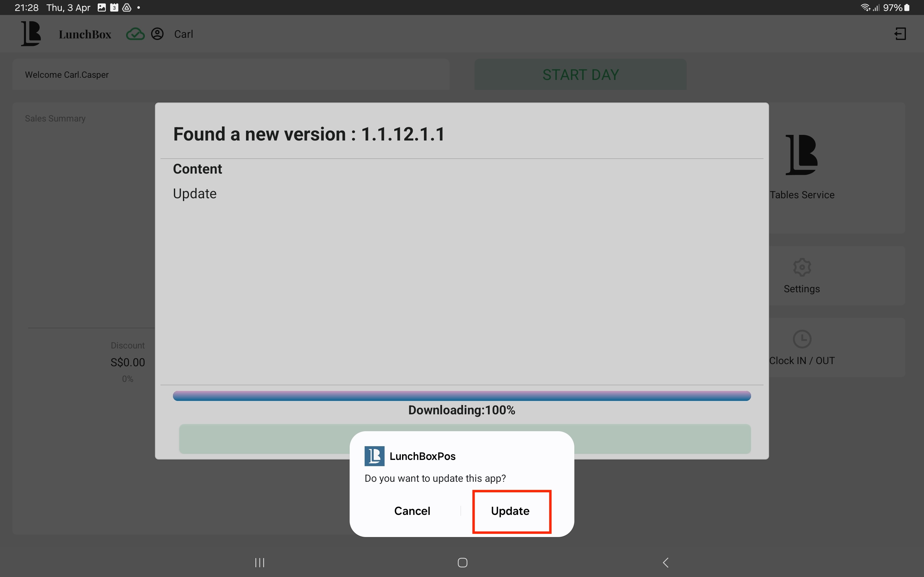Tap Cancel in the update prompt
Image resolution: width=924 pixels, height=577 pixels.
pyautogui.click(x=412, y=511)
